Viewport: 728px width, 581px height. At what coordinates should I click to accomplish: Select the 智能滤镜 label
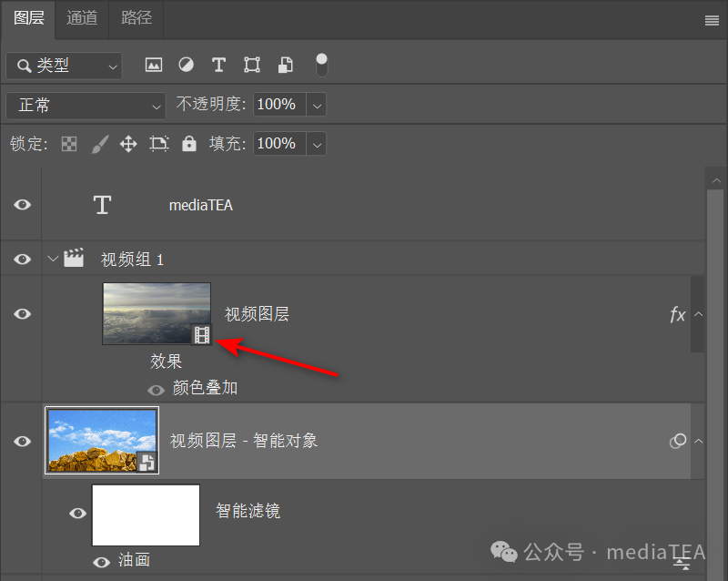(248, 511)
